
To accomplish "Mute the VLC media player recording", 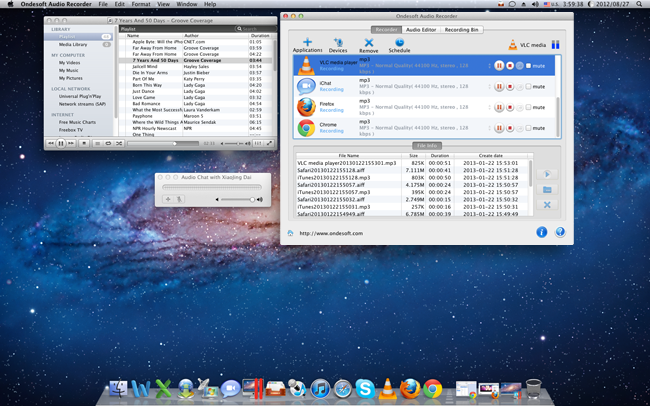I will click(x=528, y=65).
